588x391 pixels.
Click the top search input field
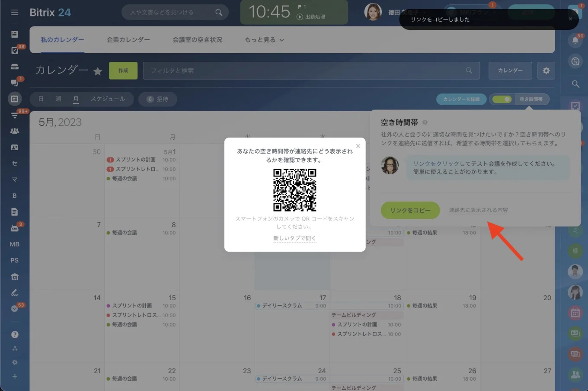click(175, 13)
